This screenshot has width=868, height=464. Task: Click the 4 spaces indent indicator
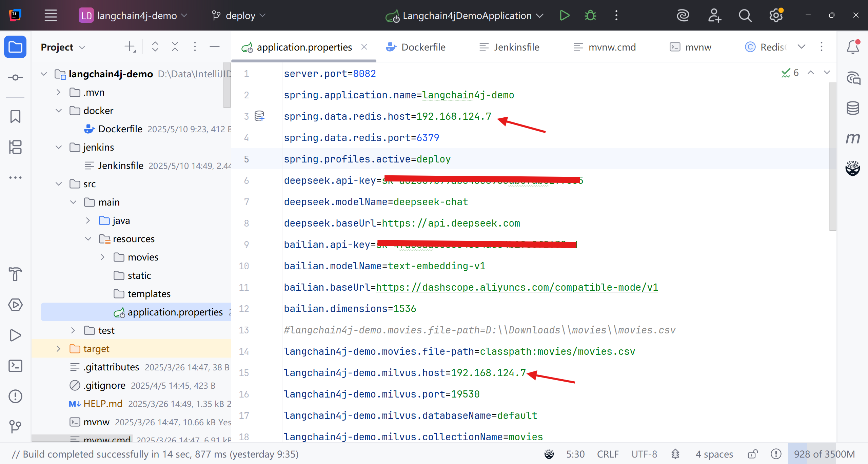714,454
